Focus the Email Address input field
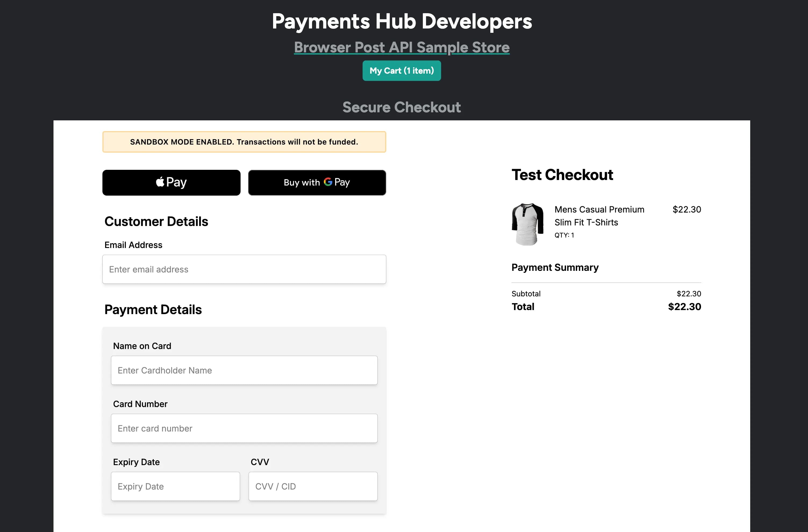808x532 pixels. (x=244, y=269)
